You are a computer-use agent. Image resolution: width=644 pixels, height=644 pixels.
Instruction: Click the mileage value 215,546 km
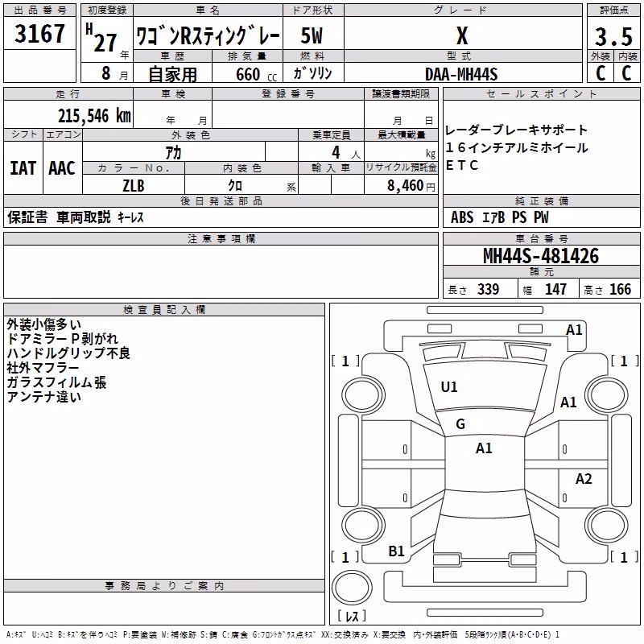pos(94,116)
